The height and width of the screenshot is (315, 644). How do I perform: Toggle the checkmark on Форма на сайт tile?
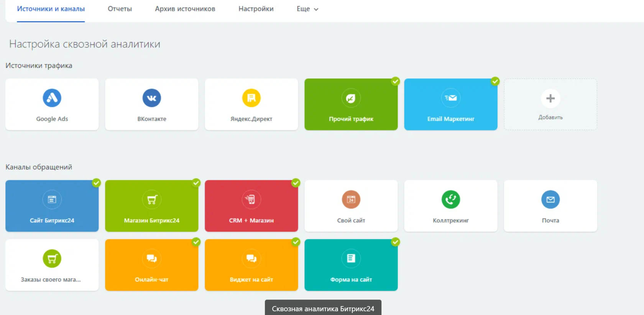click(x=396, y=242)
